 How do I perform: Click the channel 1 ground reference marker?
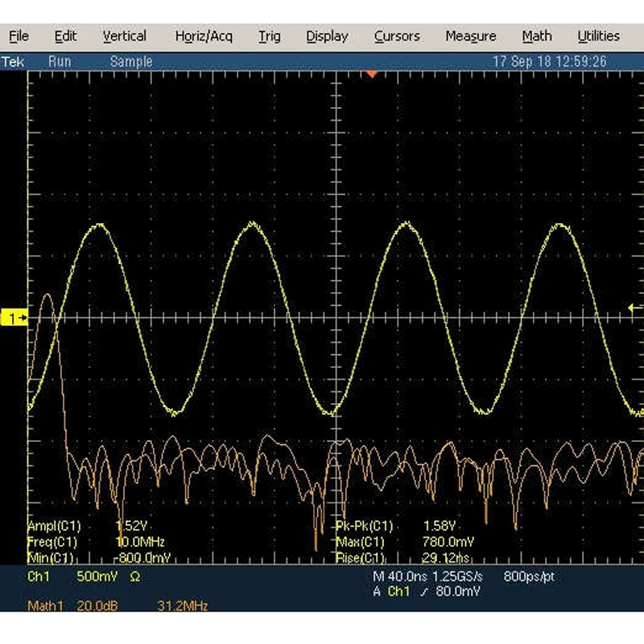[14, 318]
